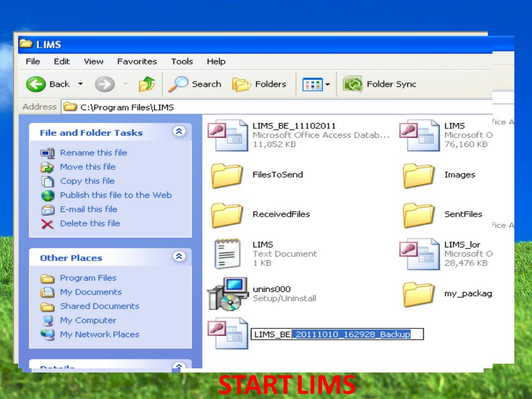Click the green Back arrow icon
The image size is (532, 399).
(36, 84)
